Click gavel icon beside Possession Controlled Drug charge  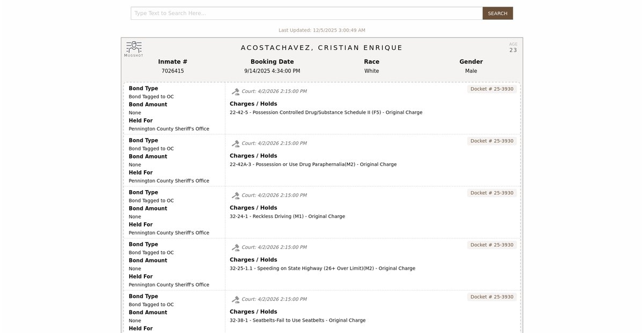(236, 92)
